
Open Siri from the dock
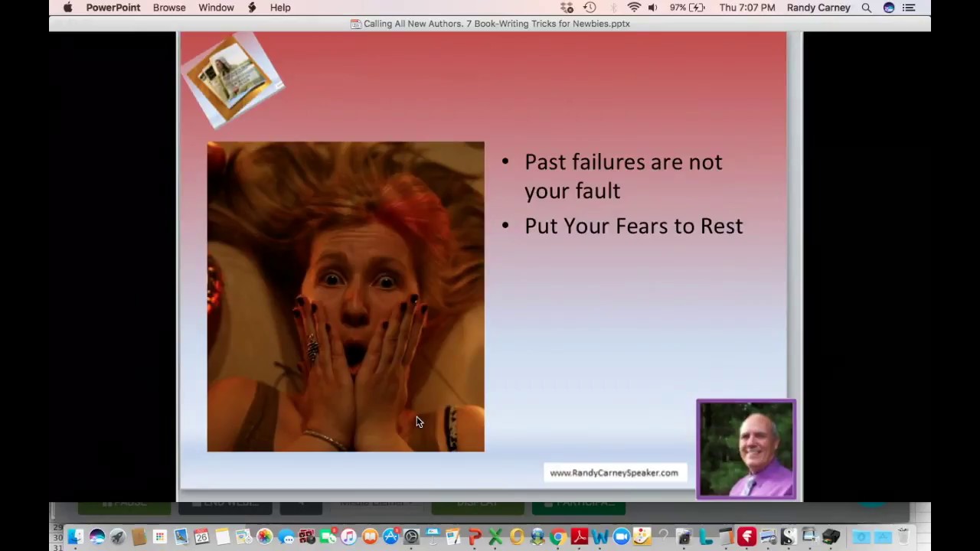[96, 536]
